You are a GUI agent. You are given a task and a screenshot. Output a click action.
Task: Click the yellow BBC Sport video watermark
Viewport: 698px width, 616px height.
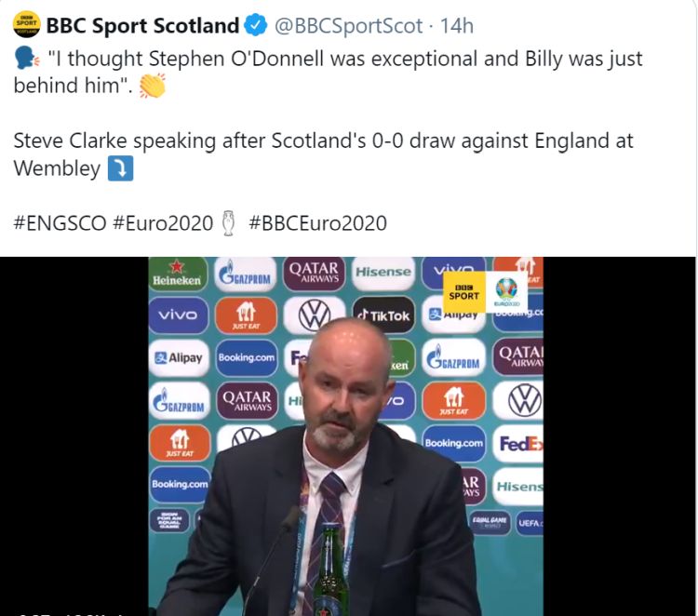point(463,292)
